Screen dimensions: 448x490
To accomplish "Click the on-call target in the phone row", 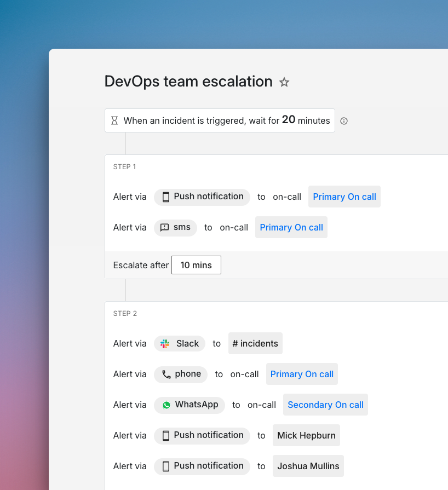I will pos(244,374).
